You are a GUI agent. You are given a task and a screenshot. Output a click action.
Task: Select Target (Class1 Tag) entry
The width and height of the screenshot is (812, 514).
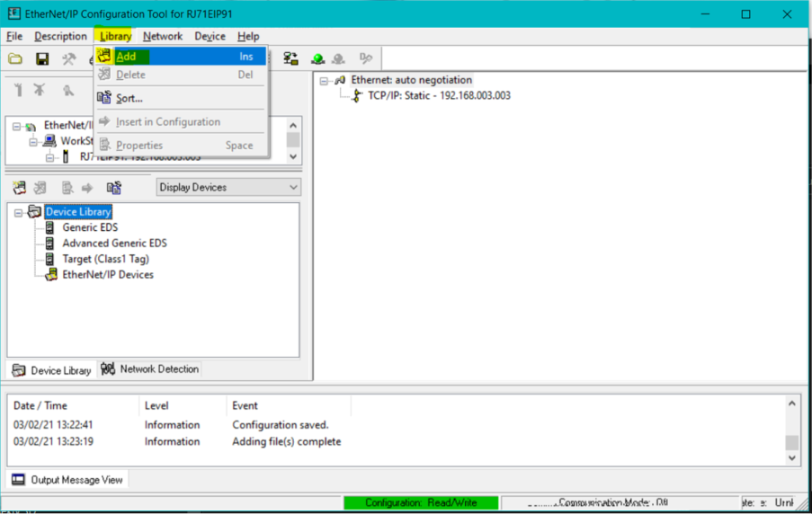point(105,259)
